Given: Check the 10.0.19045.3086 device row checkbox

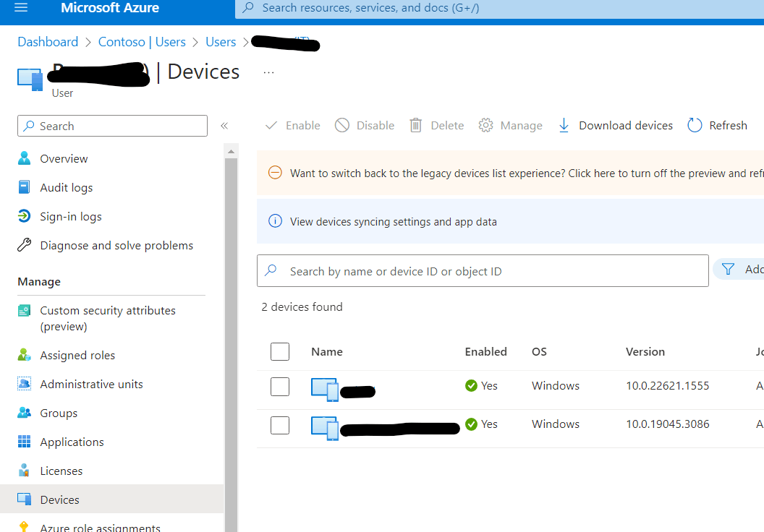Looking at the screenshot, I should point(280,425).
